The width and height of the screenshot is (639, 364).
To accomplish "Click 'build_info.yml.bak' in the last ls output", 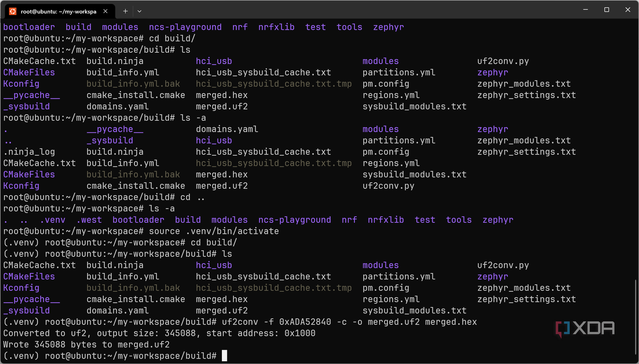I will coord(133,288).
